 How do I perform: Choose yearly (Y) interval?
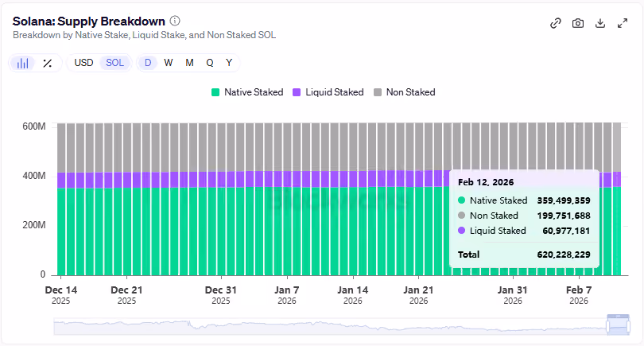coord(229,63)
